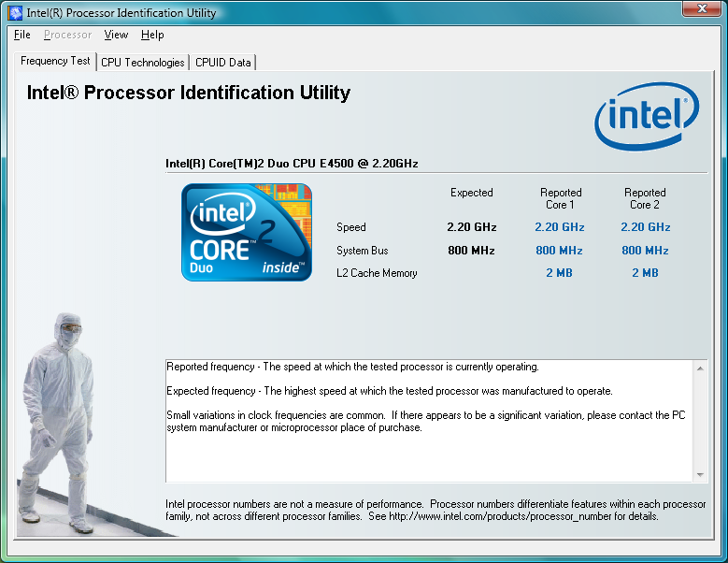Click the Expected speed value 2.20 GHz
728x563 pixels.
(472, 227)
